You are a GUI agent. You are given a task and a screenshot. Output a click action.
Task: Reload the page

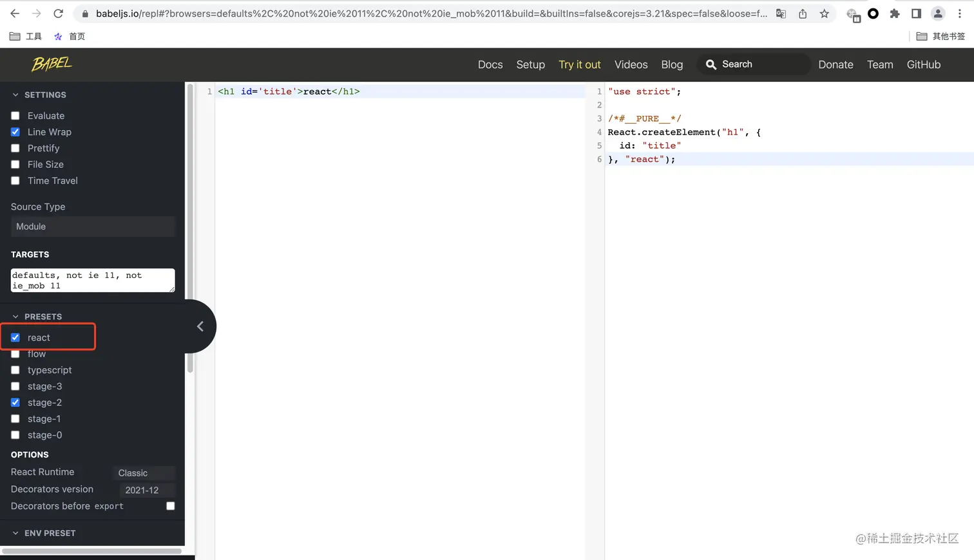(58, 14)
